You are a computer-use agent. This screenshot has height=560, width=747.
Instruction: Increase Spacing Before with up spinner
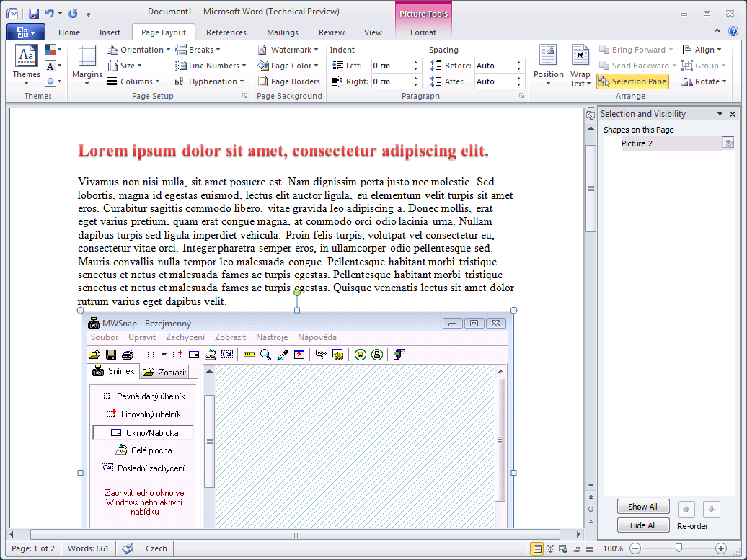(x=518, y=63)
